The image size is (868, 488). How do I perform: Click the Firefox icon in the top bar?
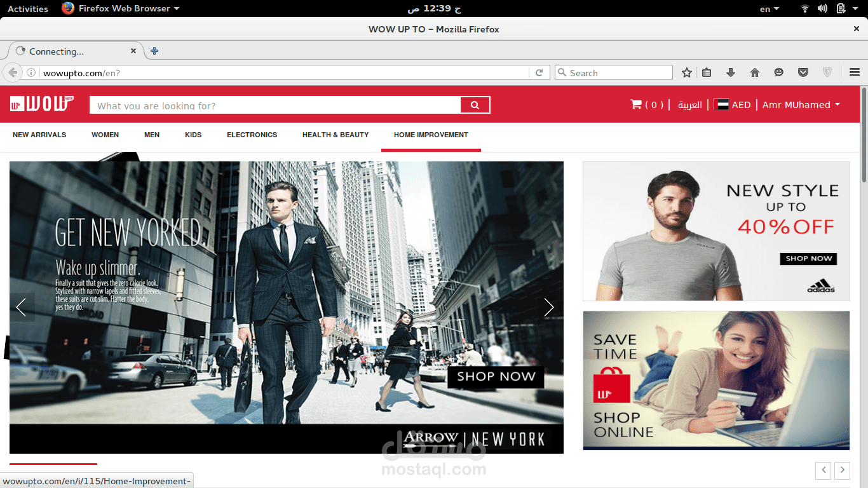pos(68,8)
